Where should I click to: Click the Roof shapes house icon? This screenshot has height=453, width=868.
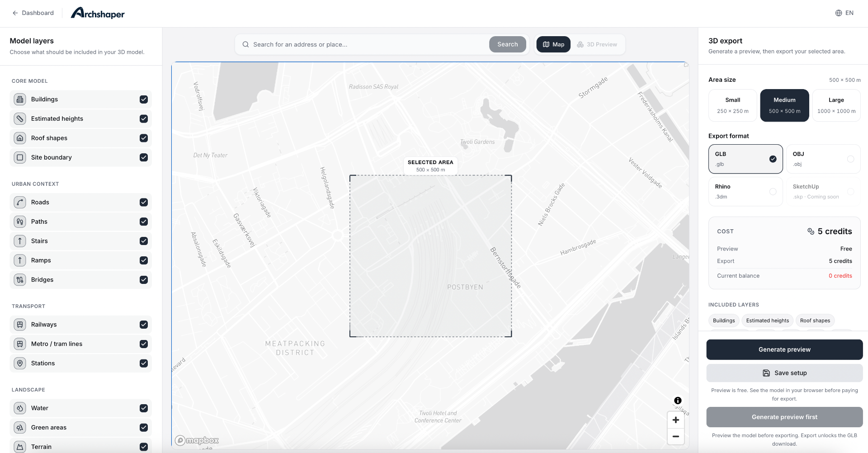click(x=20, y=138)
